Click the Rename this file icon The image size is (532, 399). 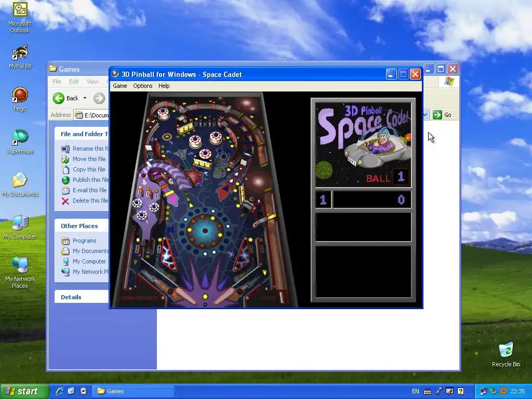coord(65,149)
